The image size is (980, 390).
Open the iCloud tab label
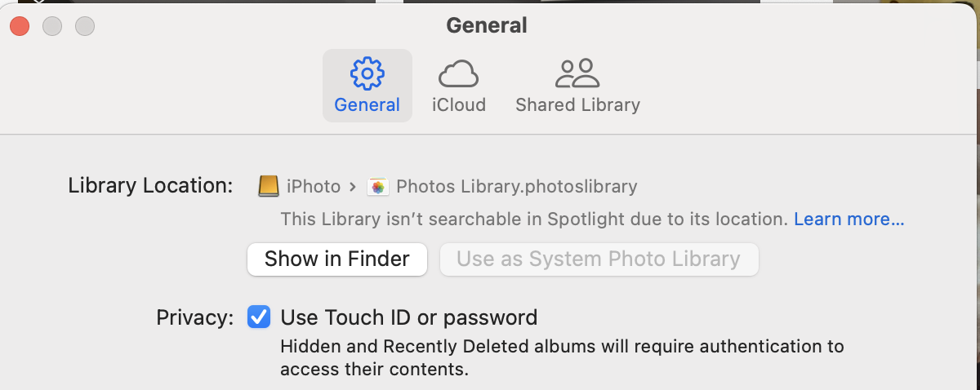(458, 105)
